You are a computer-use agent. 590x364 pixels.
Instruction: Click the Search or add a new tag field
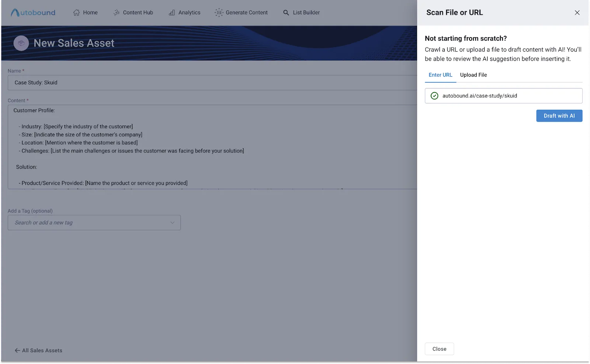coord(94,223)
